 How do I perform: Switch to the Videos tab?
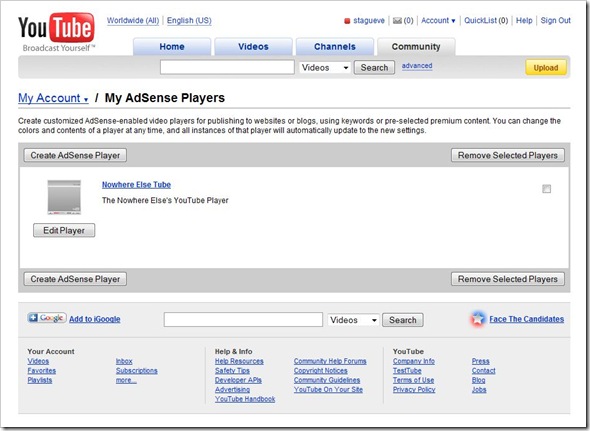pyautogui.click(x=253, y=47)
